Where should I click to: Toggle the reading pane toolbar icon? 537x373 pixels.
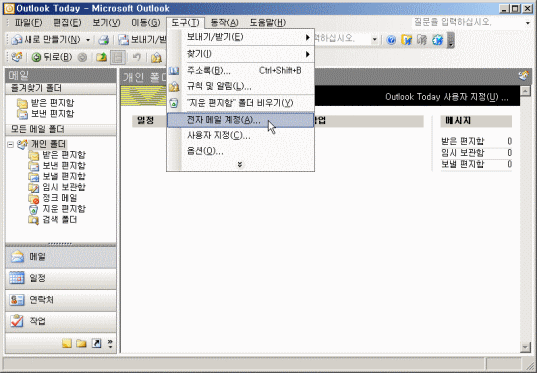[117, 57]
